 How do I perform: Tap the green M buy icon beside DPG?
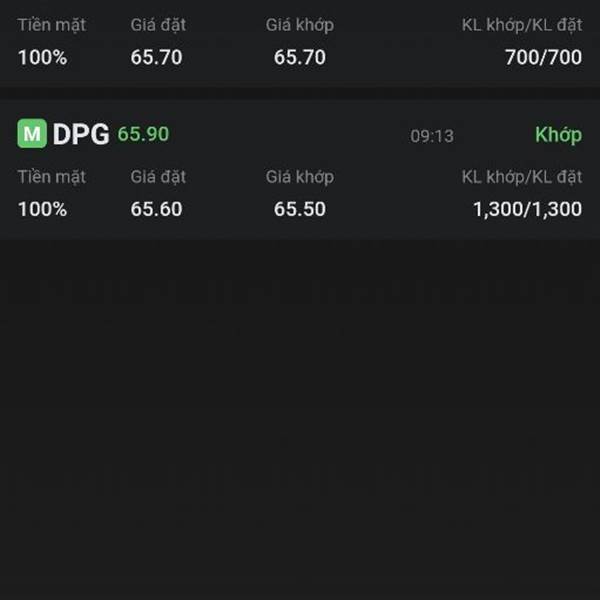pos(32,134)
